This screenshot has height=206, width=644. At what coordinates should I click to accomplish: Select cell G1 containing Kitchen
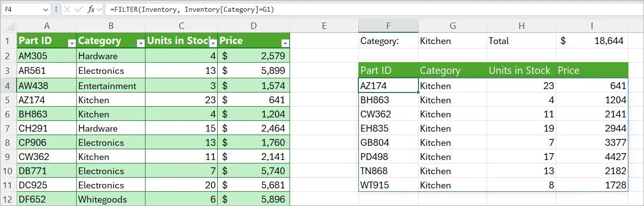pyautogui.click(x=453, y=41)
